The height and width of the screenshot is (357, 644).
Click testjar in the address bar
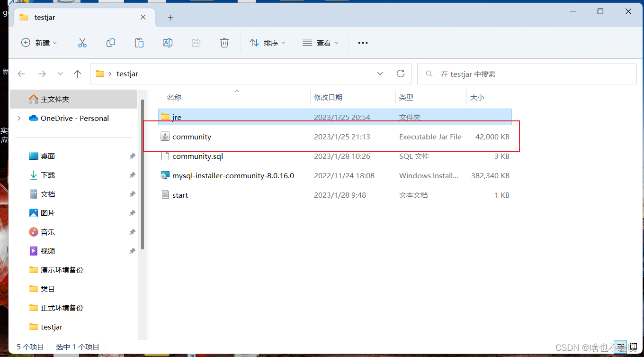coord(127,74)
